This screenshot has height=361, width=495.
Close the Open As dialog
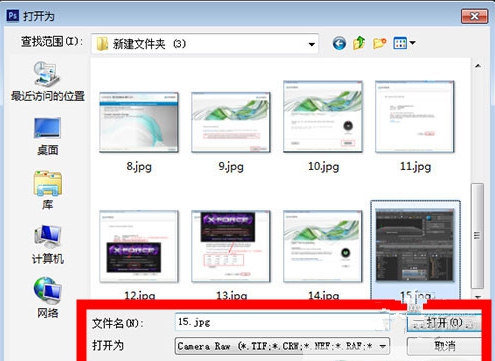(x=474, y=16)
